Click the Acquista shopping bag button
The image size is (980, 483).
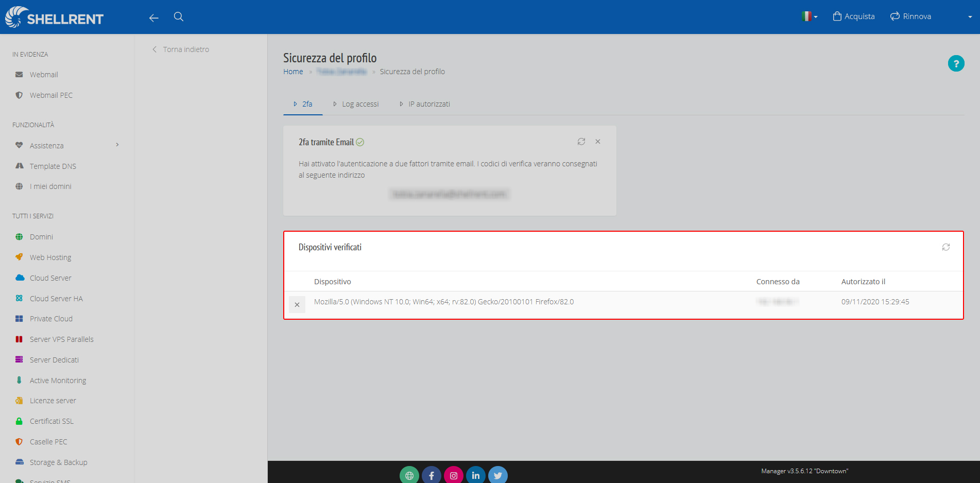click(854, 16)
